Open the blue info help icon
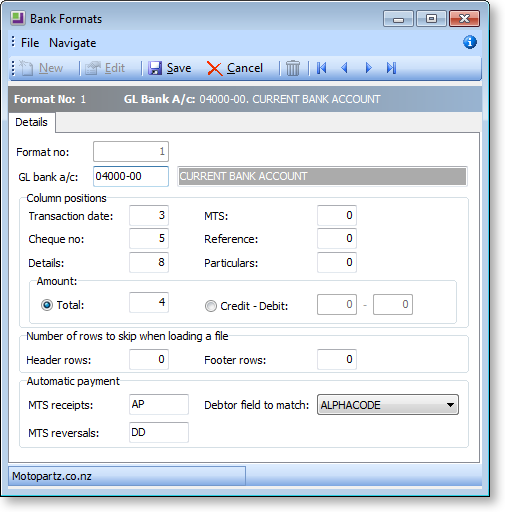505x512 pixels. pyautogui.click(x=470, y=42)
